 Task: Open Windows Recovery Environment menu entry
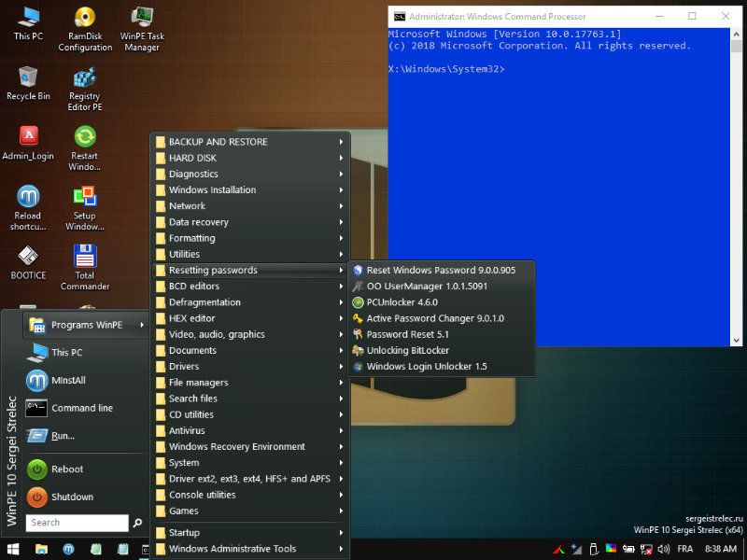click(x=250, y=447)
